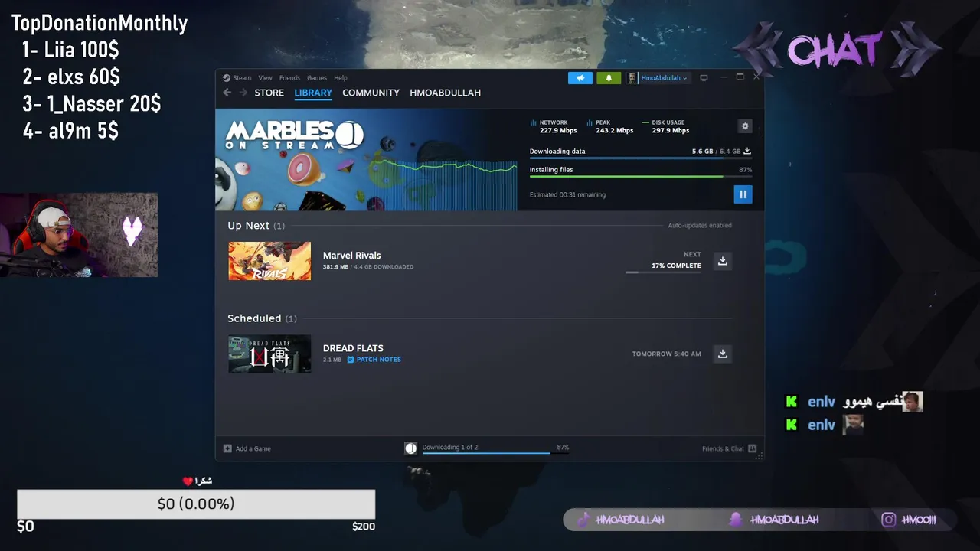Click the Scheduled section header
This screenshot has width=980, height=551.
[x=262, y=318]
